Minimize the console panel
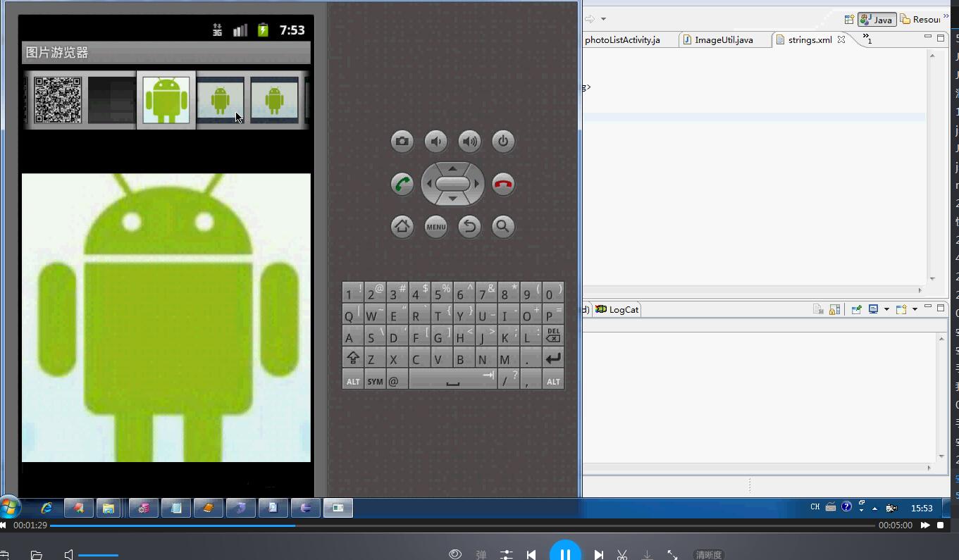The height and width of the screenshot is (560, 959). tap(928, 308)
